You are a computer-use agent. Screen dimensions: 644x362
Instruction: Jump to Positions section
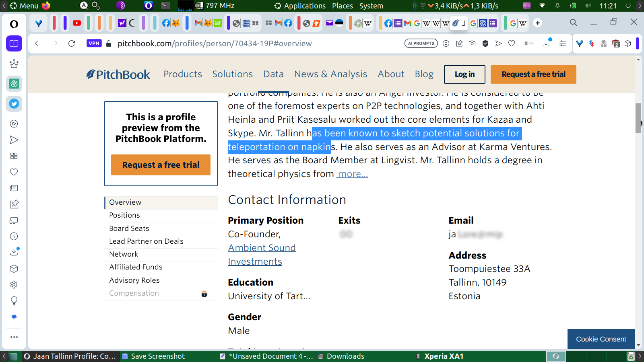coord(161,216)
